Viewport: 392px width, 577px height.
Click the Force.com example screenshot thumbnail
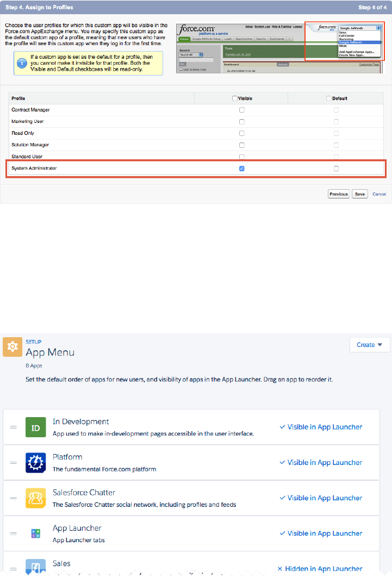tap(280, 47)
